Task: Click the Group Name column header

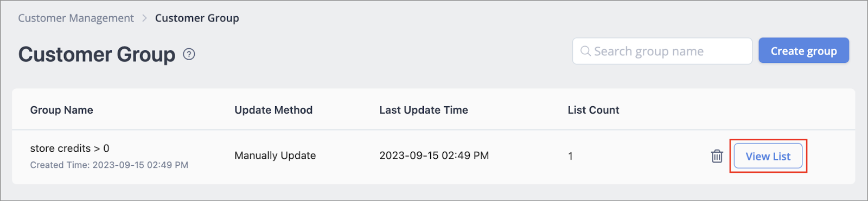Action: coord(61,110)
